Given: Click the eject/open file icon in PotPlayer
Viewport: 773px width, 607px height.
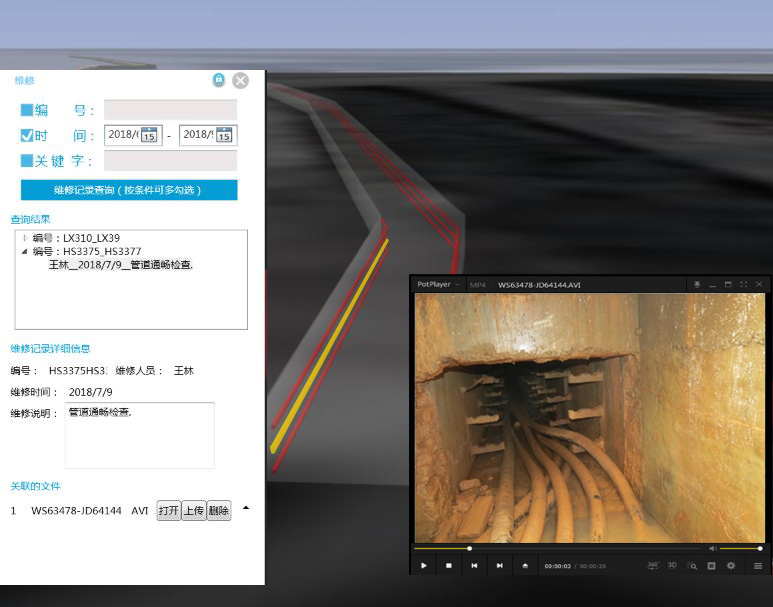Looking at the screenshot, I should 525,566.
